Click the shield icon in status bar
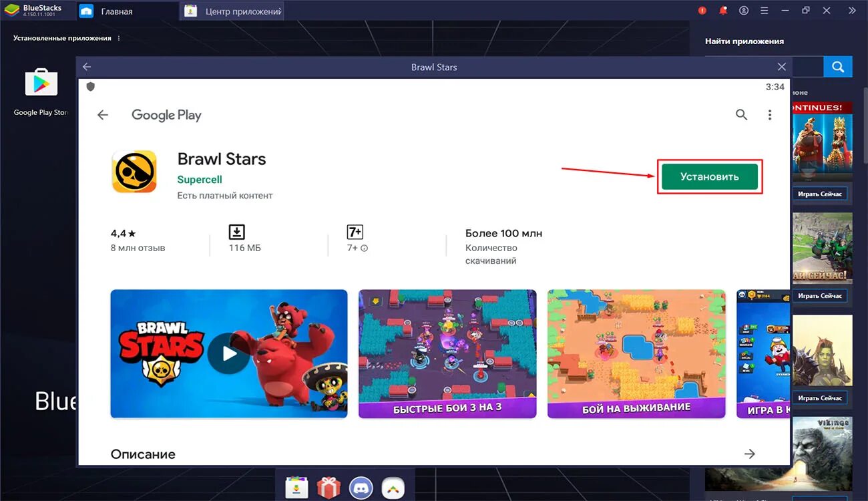868x501 pixels. click(x=91, y=87)
